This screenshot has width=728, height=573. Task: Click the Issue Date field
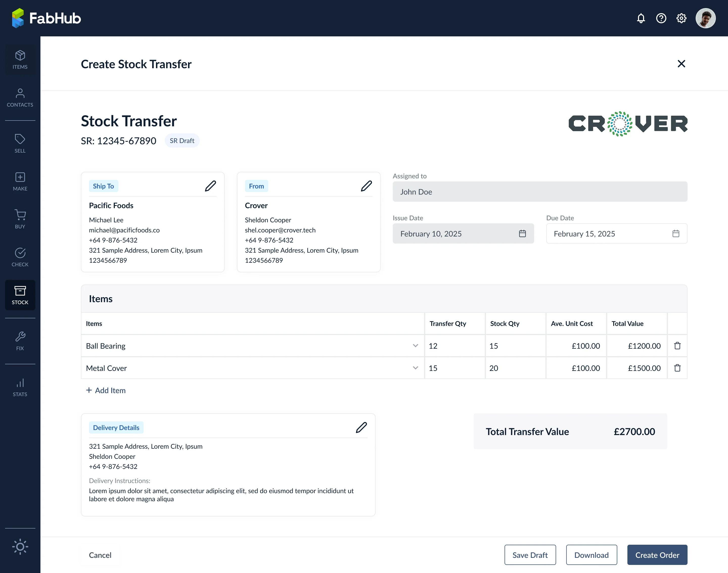(463, 233)
